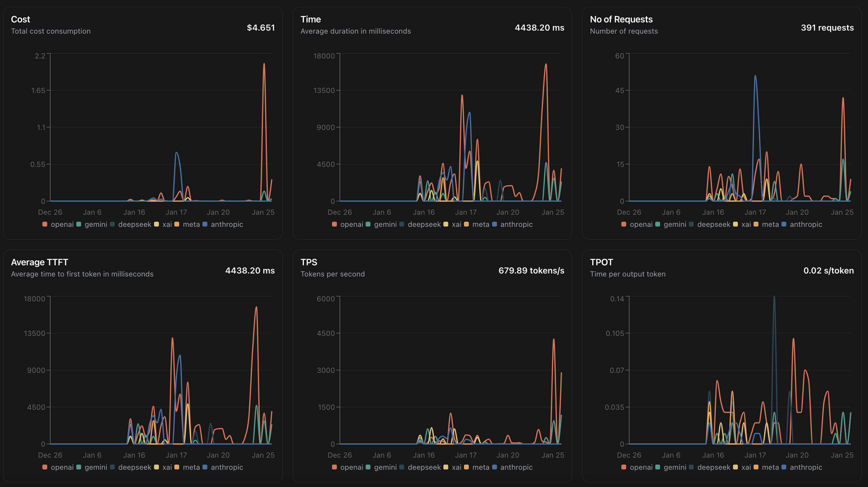Screen dimensions: 868x487
Task: Click meta legend label in No of Requests chart
Action: point(770,224)
